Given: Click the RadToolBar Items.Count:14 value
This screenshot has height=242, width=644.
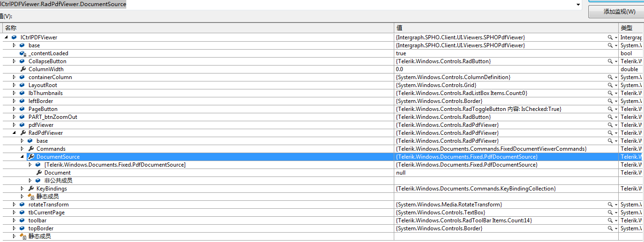Looking at the screenshot, I should click(x=464, y=220).
